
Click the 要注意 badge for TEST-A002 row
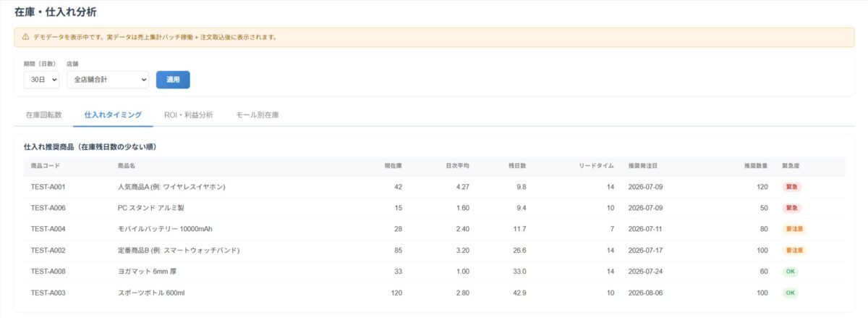[794, 251]
